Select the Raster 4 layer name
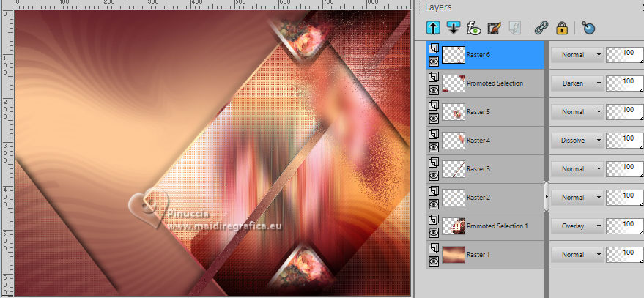This screenshot has width=644, height=298. (478, 141)
